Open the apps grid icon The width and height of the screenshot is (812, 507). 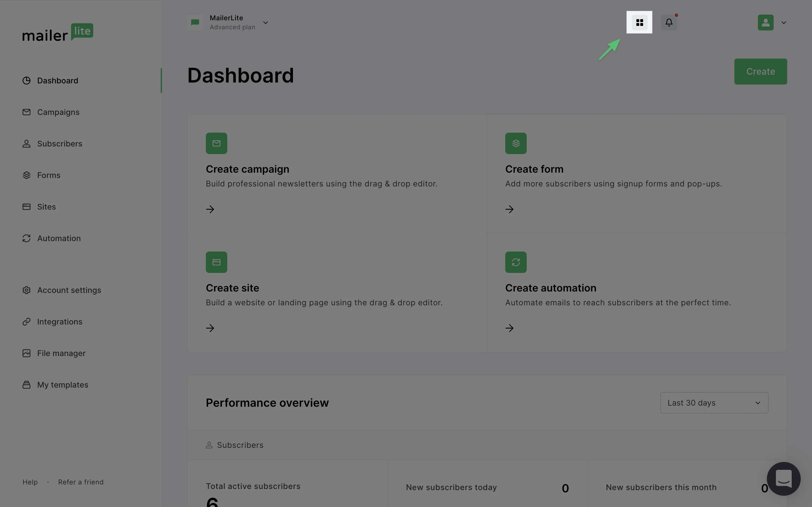639,23
